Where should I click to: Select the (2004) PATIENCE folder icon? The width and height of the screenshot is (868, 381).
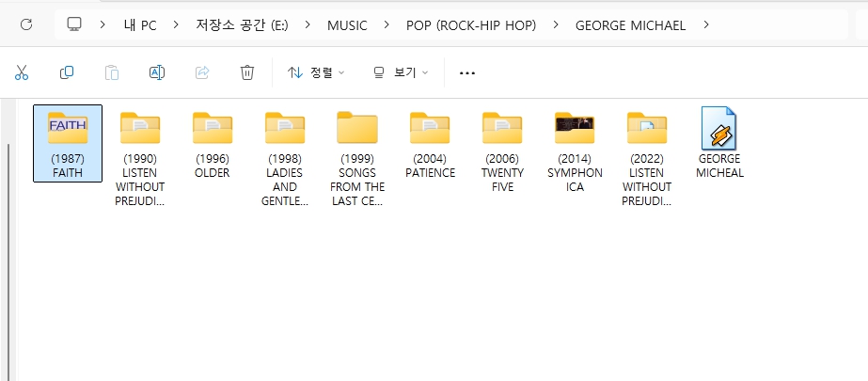[430, 128]
